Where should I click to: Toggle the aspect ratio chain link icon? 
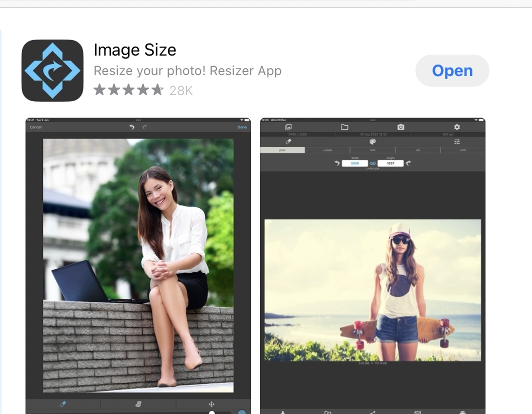(x=372, y=163)
